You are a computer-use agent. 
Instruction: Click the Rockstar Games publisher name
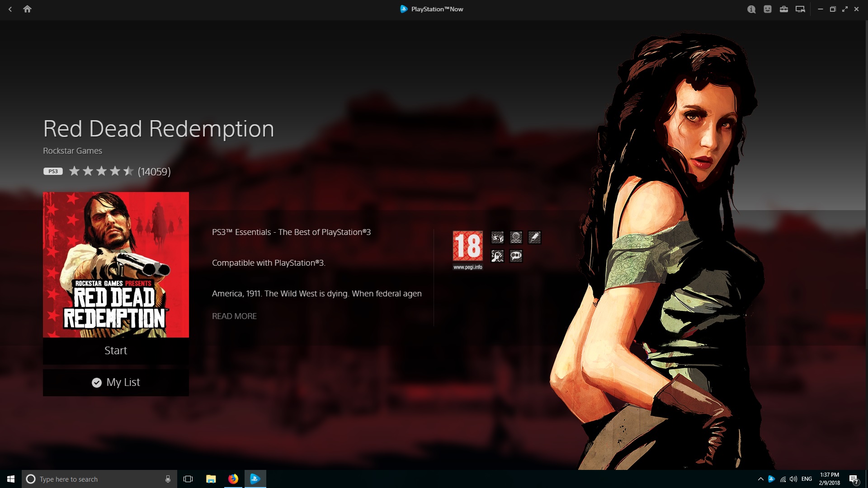pos(72,151)
